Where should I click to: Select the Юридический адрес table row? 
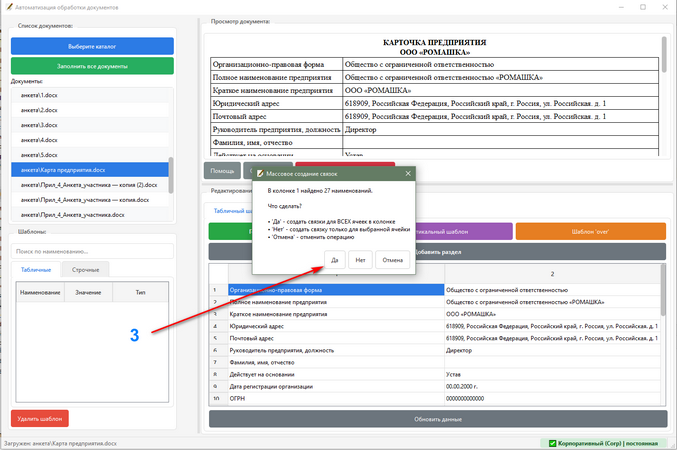434,326
